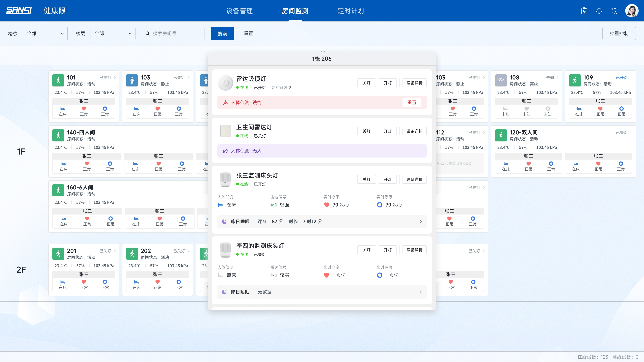The width and height of the screenshot is (644, 362).
Task: Open the user avatar profile
Action: coord(632,11)
